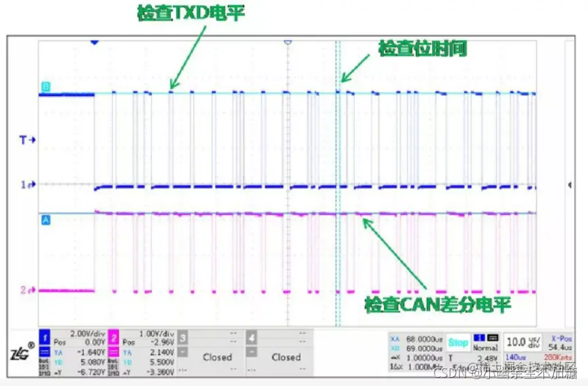
Task: Click the delta X 1.00000us reading
Action: click(x=425, y=358)
